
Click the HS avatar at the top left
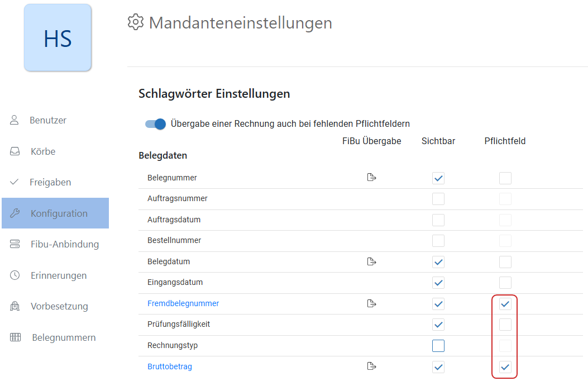pos(58,38)
